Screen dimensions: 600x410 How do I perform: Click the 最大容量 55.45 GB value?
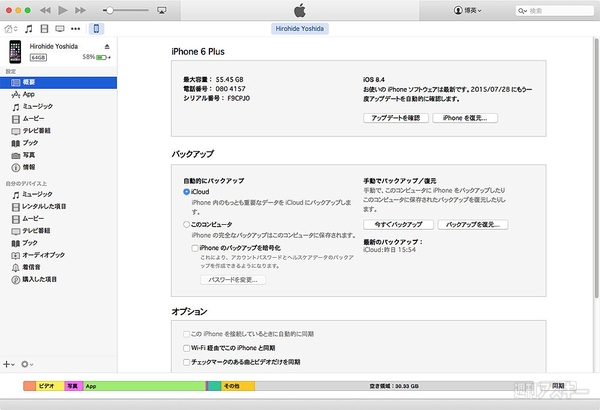(229, 80)
